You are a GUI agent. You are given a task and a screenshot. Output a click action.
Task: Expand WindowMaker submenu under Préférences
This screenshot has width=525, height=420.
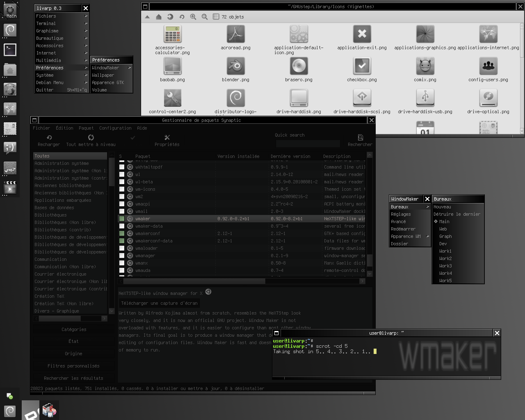(112, 68)
